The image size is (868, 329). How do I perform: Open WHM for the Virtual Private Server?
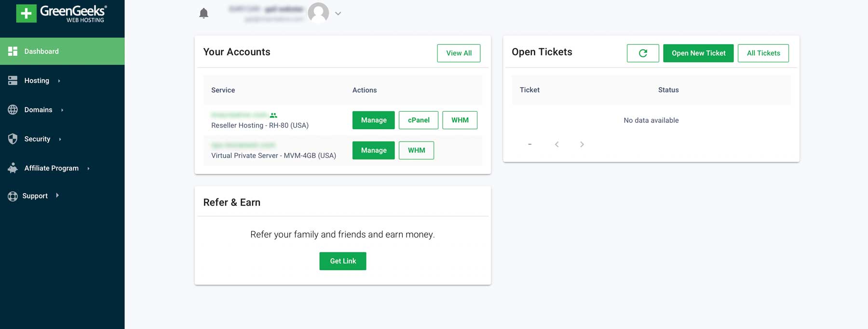[416, 150]
